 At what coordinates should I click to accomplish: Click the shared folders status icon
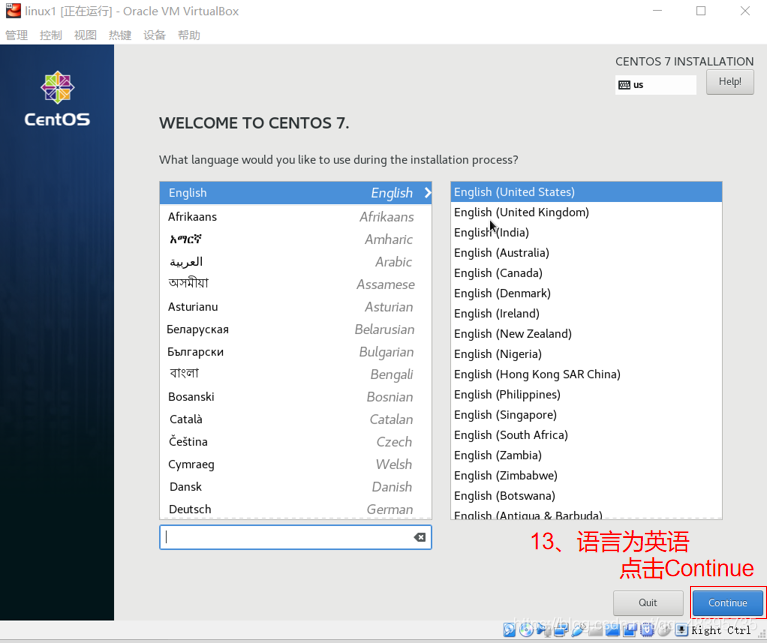tap(596, 630)
